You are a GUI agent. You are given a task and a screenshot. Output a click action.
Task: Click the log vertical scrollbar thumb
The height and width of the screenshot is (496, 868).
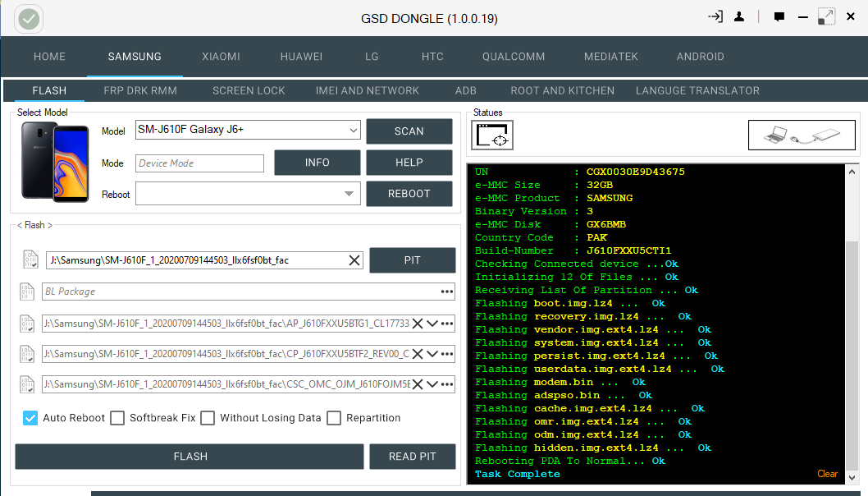click(852, 355)
